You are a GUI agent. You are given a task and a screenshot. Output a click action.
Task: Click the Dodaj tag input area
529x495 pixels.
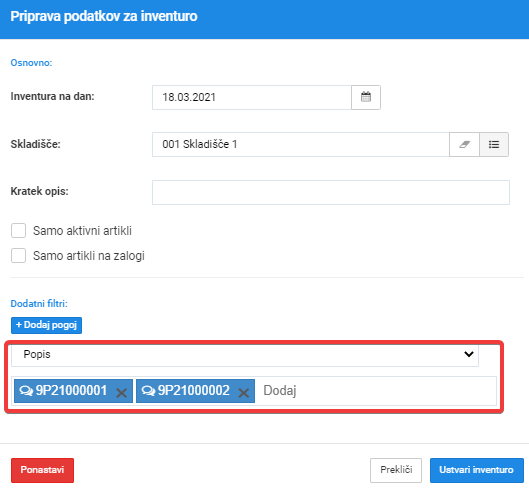376,391
